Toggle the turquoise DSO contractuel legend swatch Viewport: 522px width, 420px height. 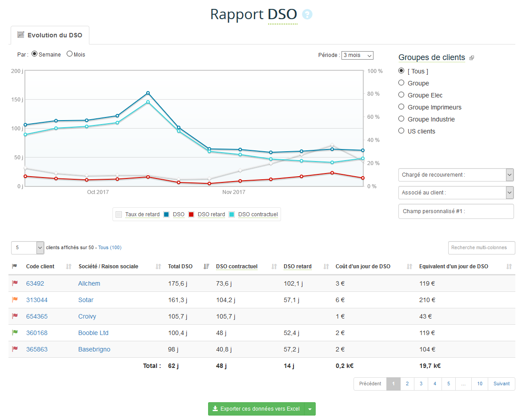(x=232, y=214)
